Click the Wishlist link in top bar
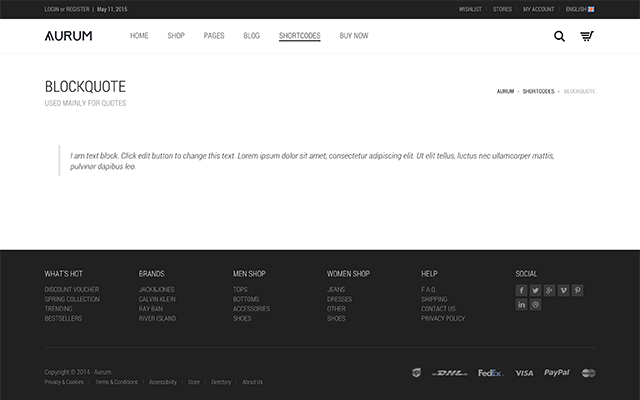 [x=470, y=9]
